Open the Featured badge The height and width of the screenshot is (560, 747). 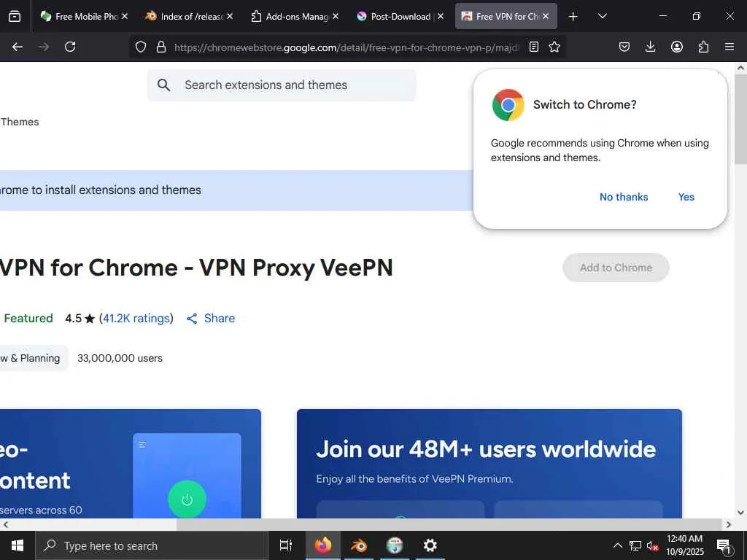click(x=28, y=319)
